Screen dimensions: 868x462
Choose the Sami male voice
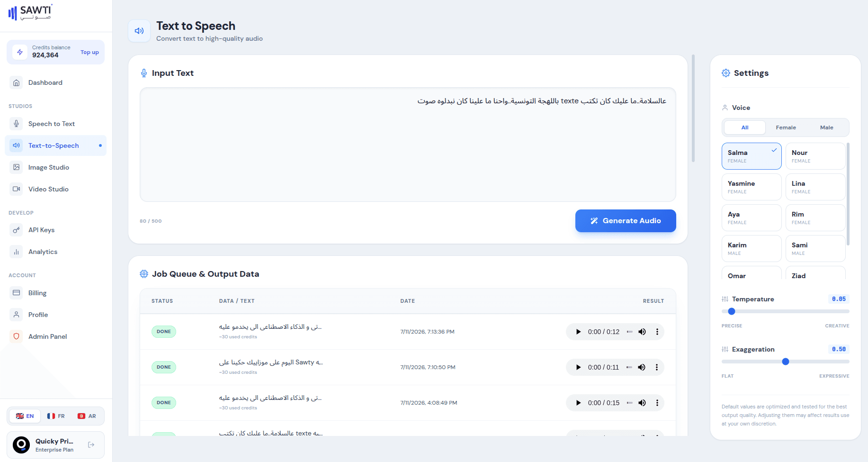click(815, 248)
